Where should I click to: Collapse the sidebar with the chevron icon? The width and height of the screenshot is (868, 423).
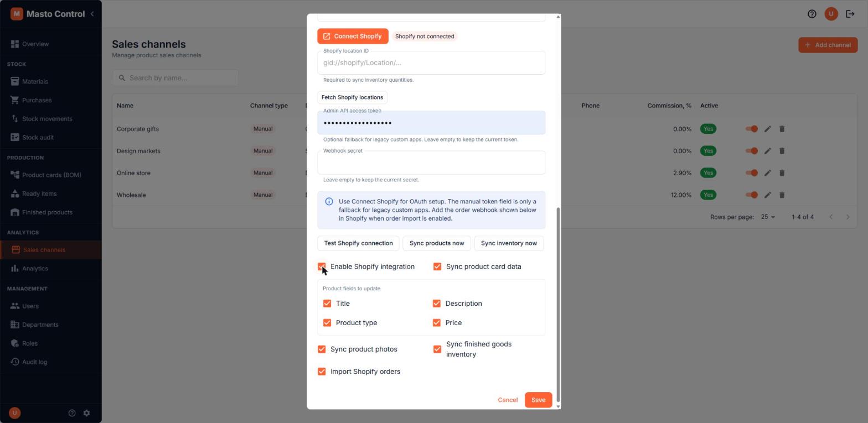coord(92,14)
